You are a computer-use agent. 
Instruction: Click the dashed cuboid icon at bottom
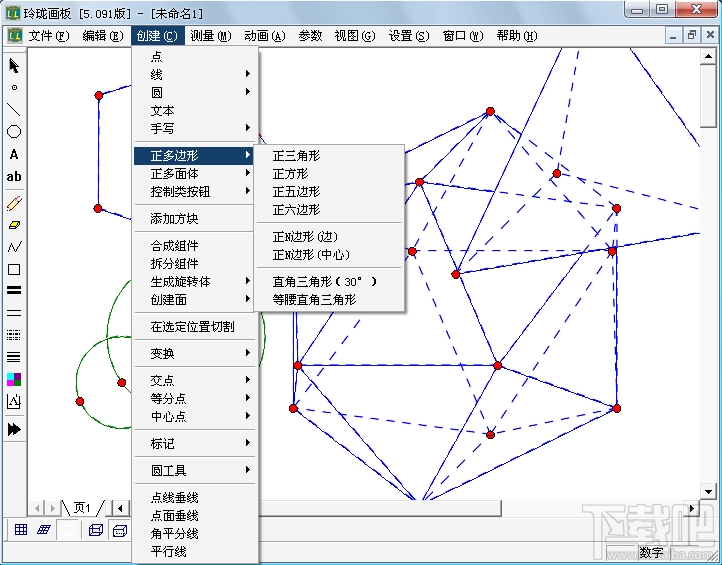click(120, 530)
